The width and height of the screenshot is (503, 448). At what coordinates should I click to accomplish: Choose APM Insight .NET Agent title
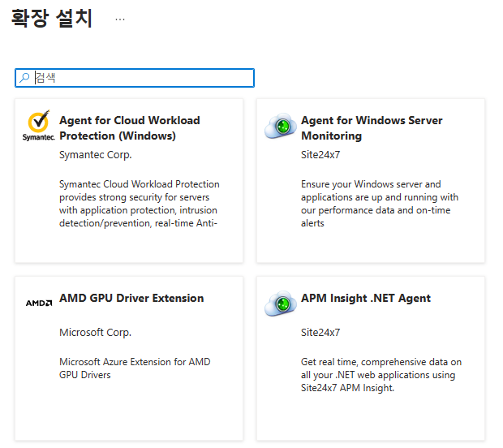coord(366,298)
